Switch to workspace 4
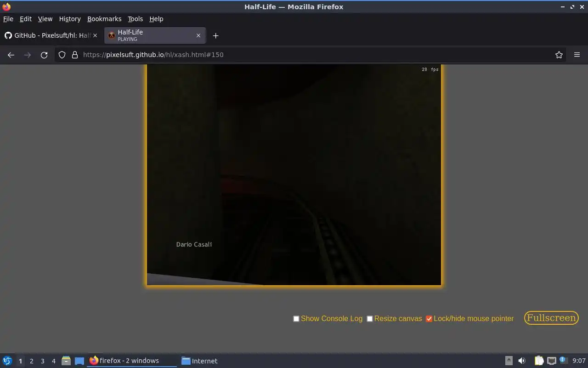588x368 pixels. (53, 361)
